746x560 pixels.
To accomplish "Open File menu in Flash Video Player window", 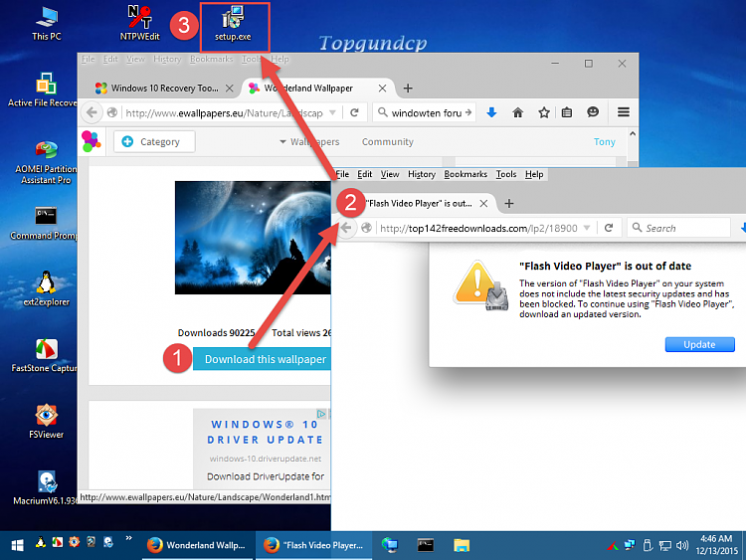I will coord(342,174).
